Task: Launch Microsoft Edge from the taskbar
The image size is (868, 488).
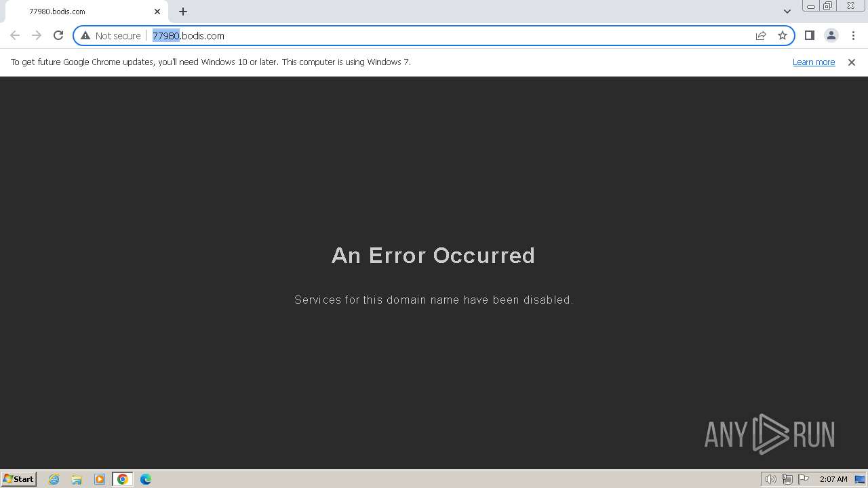Action: pyautogui.click(x=146, y=479)
